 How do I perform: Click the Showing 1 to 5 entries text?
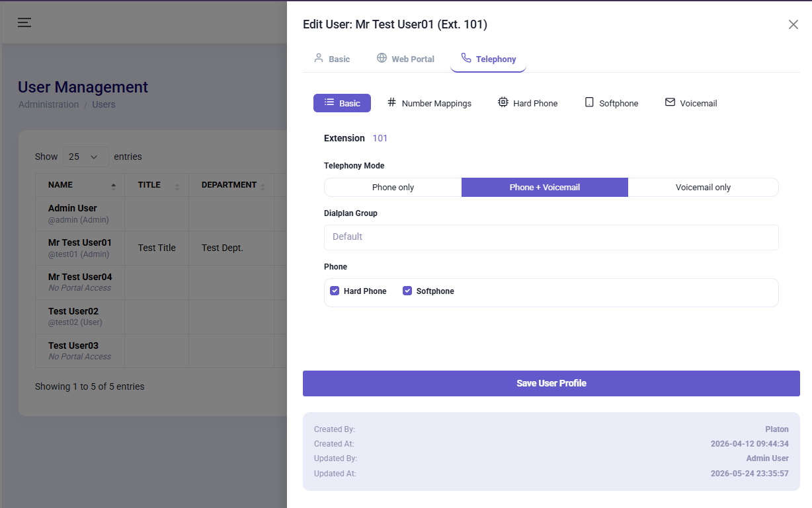click(89, 386)
